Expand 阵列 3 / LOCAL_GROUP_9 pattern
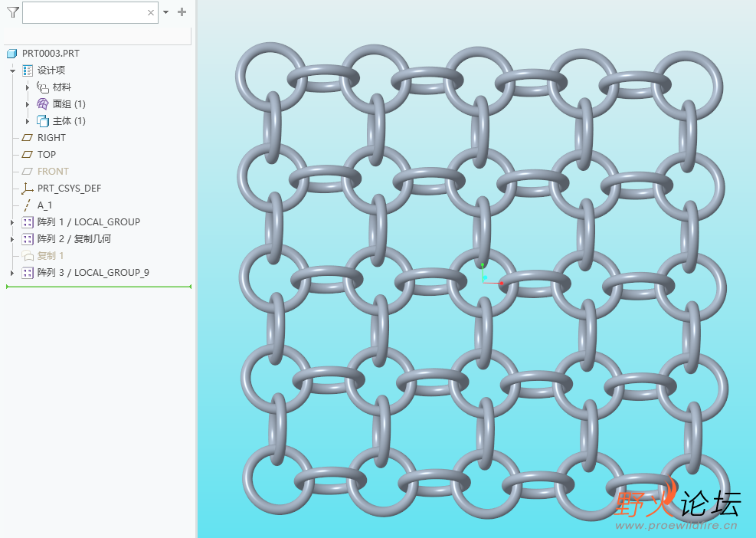Screen dimensions: 756x538 [12, 273]
